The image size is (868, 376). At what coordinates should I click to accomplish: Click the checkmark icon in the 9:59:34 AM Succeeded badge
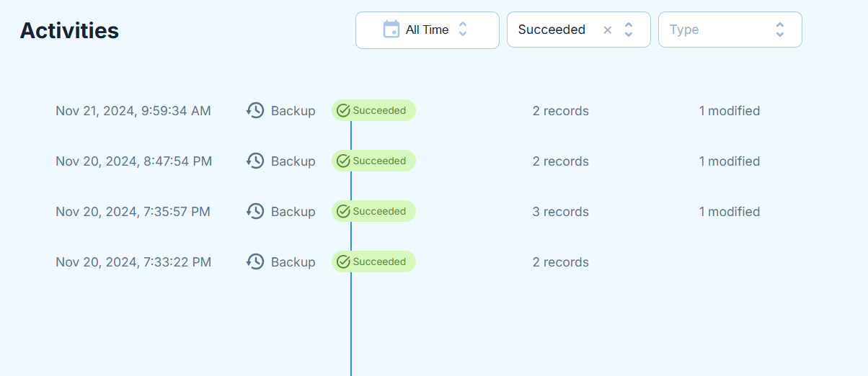pyautogui.click(x=343, y=110)
